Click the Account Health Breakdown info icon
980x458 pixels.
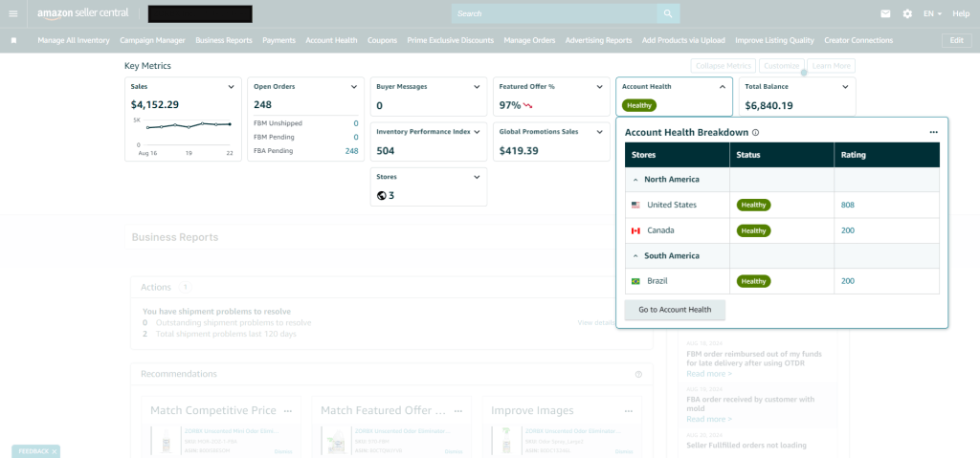[x=756, y=133]
